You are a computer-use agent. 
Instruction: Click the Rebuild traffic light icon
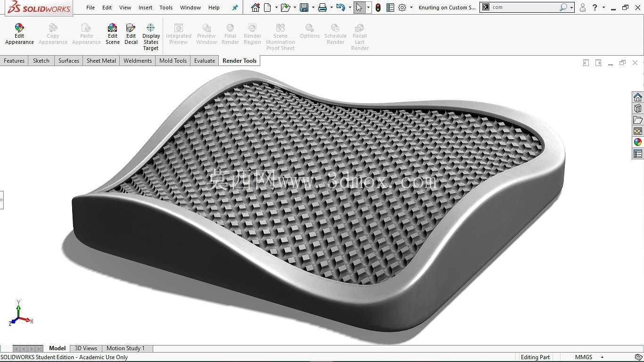tap(378, 8)
